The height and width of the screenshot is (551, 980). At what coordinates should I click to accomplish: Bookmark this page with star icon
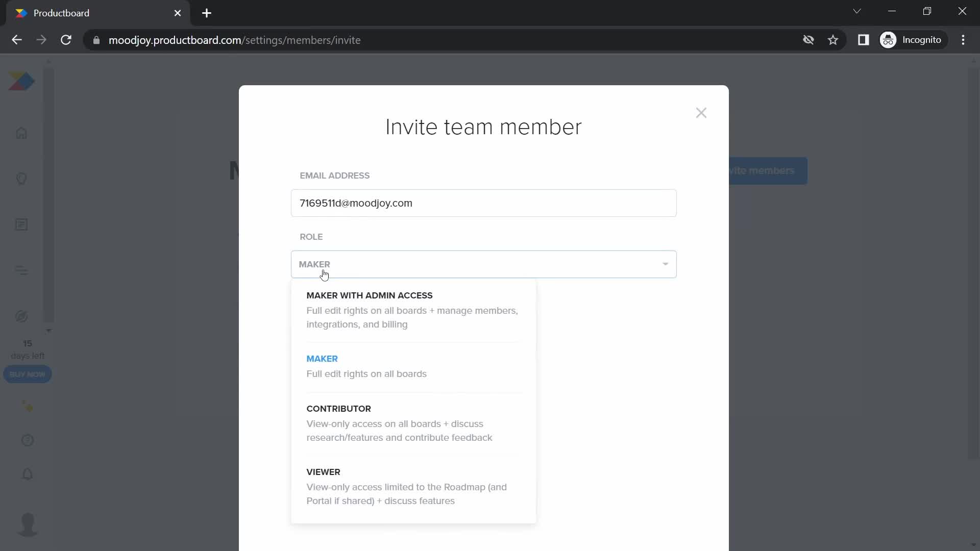[833, 40]
